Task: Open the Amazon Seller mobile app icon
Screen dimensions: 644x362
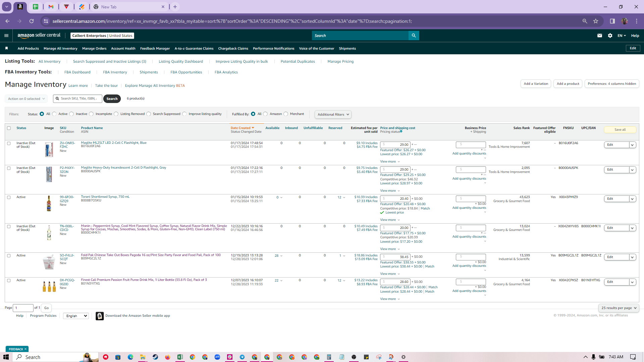Action: pyautogui.click(x=100, y=316)
